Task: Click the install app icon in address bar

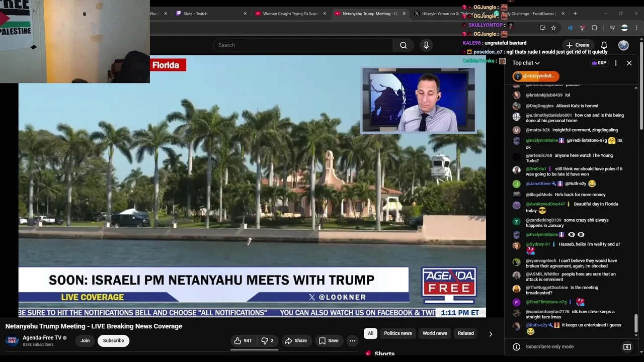Action: click(542, 28)
